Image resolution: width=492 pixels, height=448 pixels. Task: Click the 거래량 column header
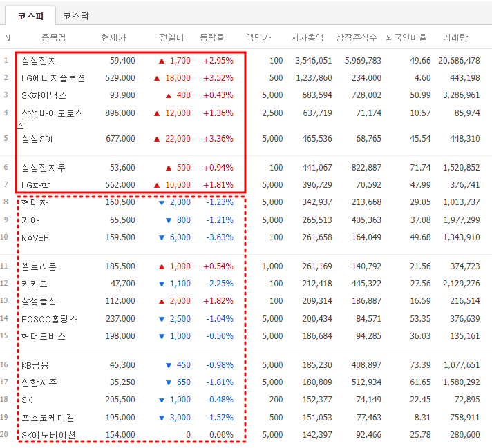455,37
